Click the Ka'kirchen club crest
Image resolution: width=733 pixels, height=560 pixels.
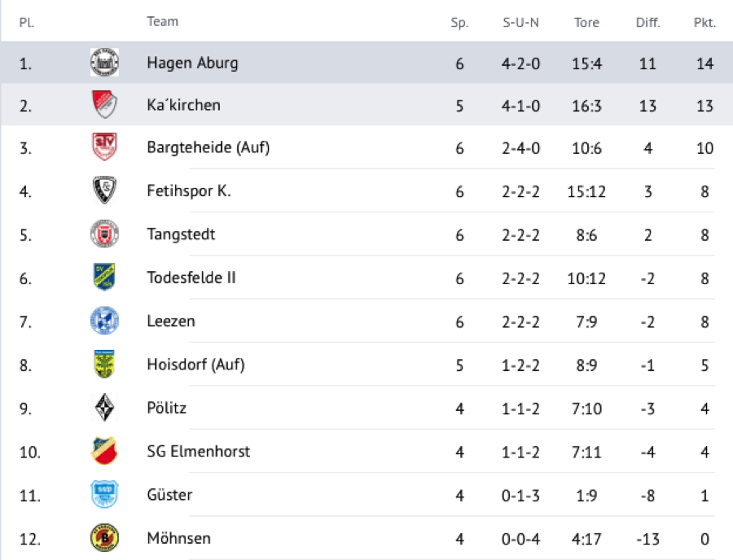coord(104,106)
